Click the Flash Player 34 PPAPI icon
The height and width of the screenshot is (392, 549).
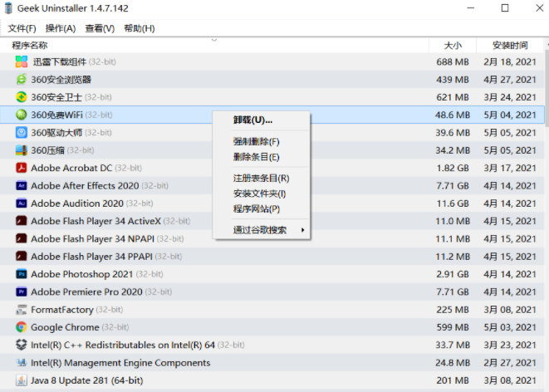tap(22, 256)
